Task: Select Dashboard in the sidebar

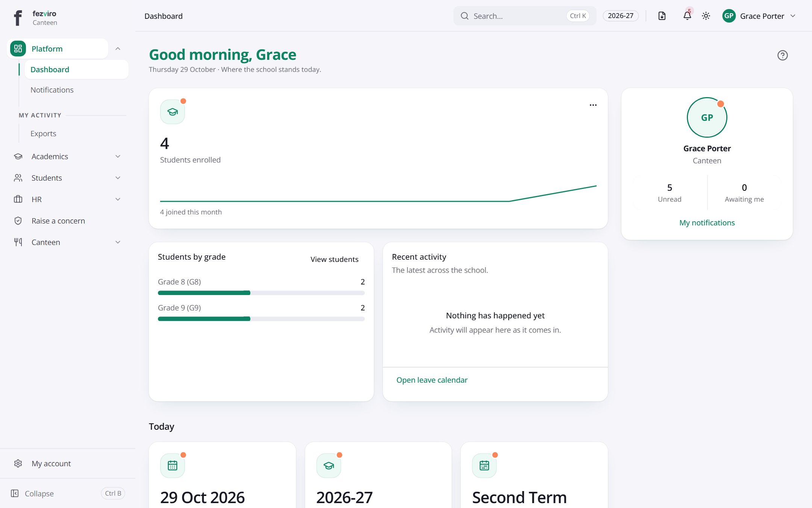Action: pos(76,70)
